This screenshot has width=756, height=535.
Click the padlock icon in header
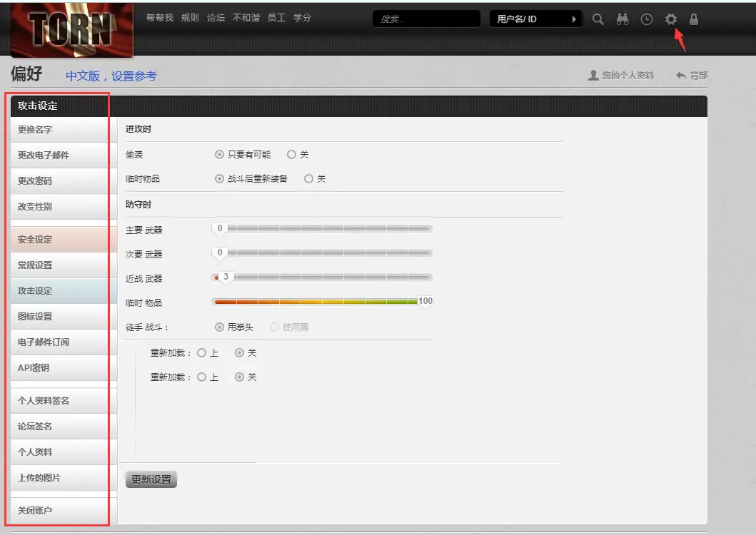coord(694,19)
